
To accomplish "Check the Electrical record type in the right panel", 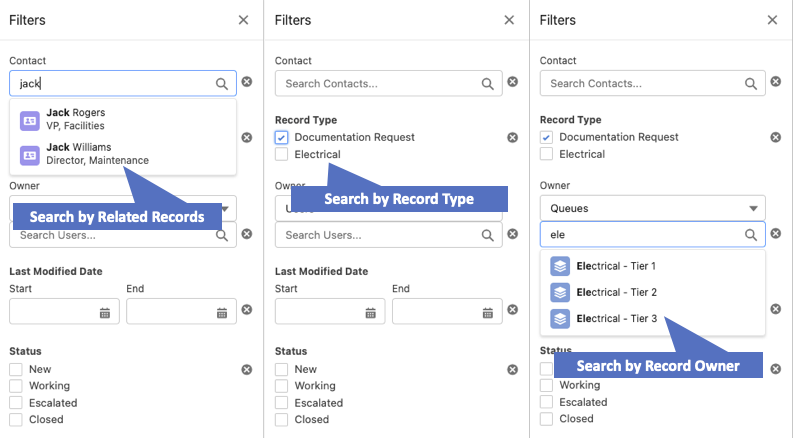I will click(546, 155).
